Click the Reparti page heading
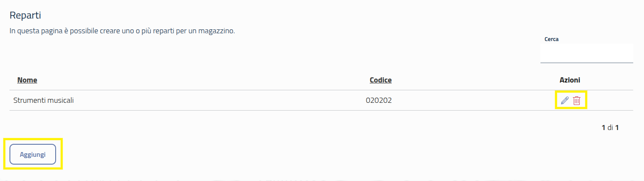This screenshot has width=644, height=181. pos(25,15)
